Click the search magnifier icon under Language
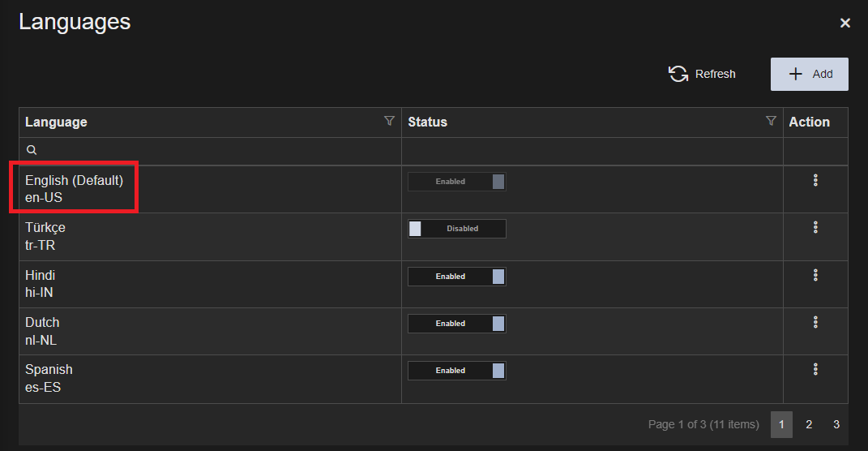This screenshot has height=451, width=868. coord(32,150)
